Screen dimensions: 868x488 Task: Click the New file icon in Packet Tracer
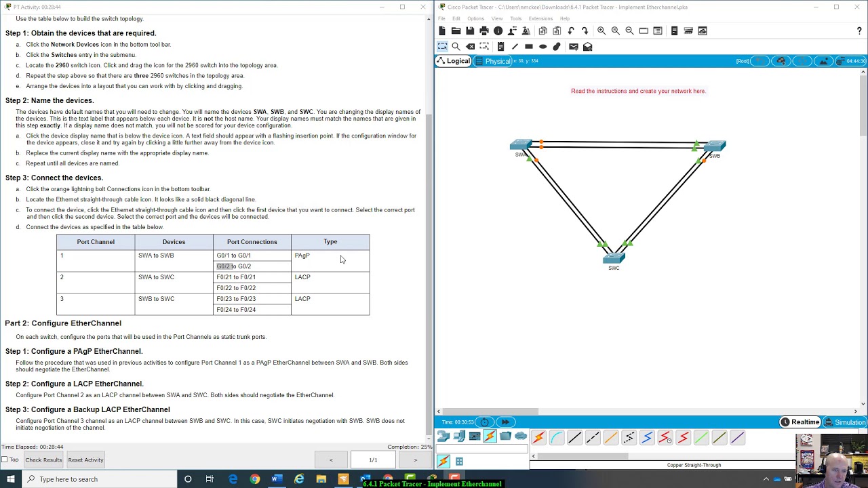[442, 31]
